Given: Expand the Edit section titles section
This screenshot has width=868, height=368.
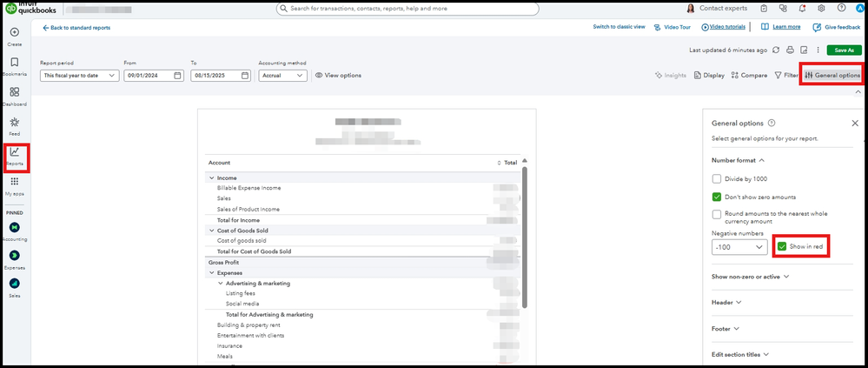Looking at the screenshot, I should tap(742, 355).
